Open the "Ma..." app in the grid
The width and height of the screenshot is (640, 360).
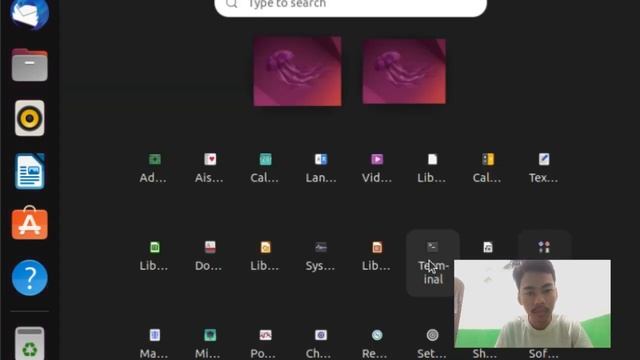[x=154, y=344]
